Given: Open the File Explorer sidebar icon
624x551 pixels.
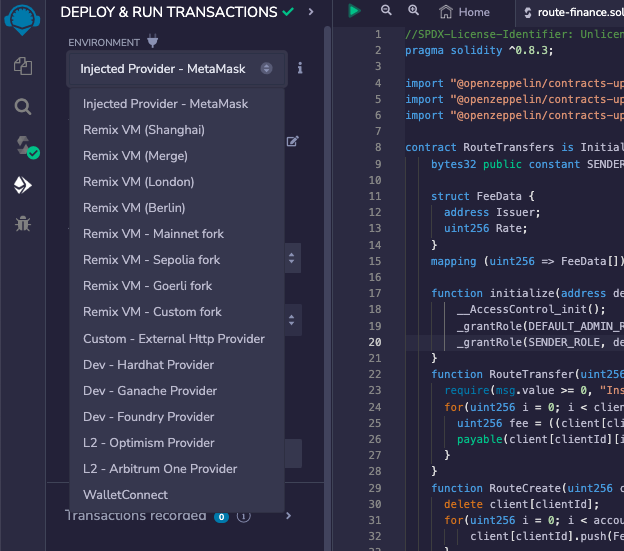Looking at the screenshot, I should (22, 66).
